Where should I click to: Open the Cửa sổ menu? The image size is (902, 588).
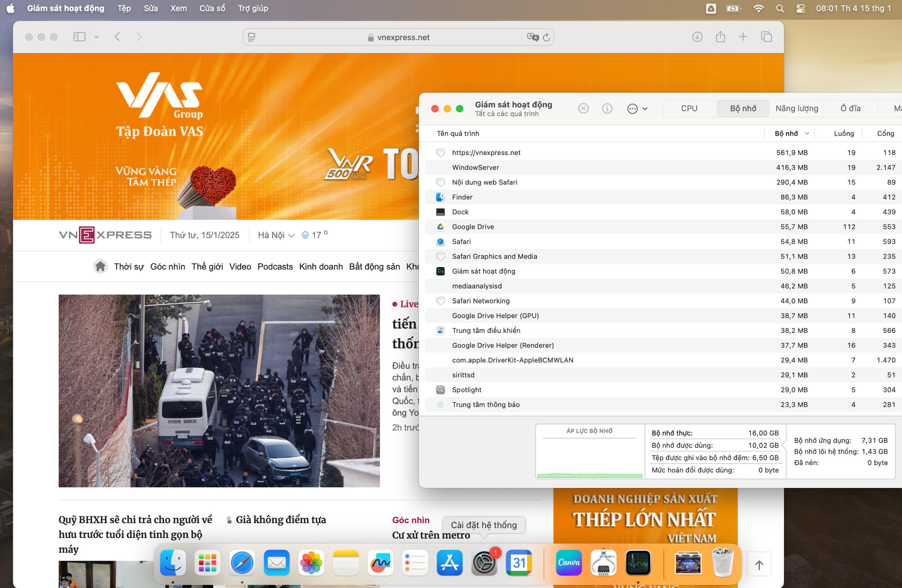(x=212, y=8)
